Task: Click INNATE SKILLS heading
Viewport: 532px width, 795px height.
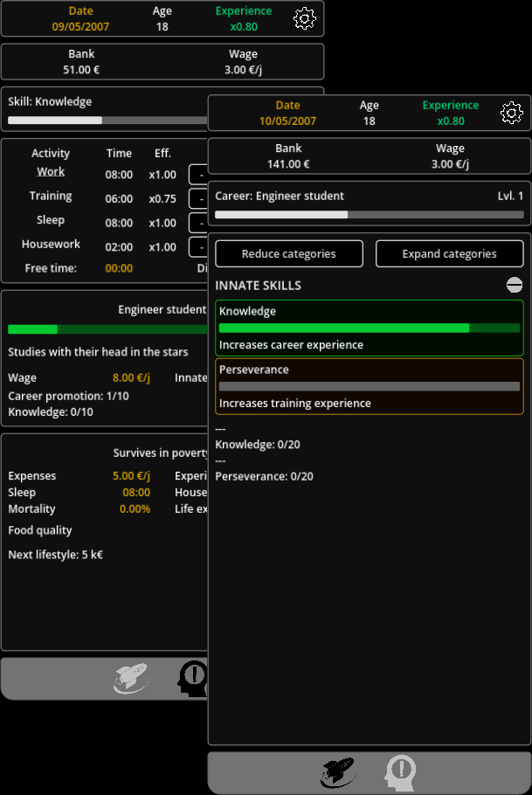Action: 259,286
